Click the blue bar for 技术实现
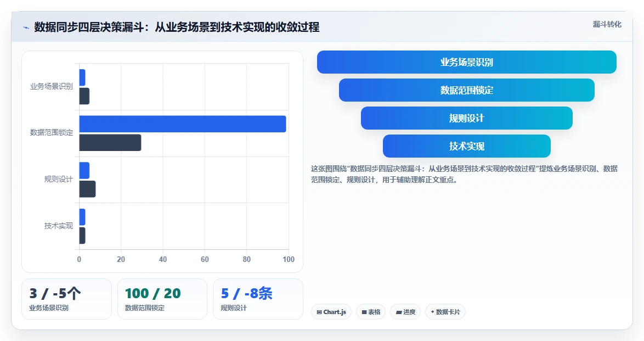 [x=82, y=217]
